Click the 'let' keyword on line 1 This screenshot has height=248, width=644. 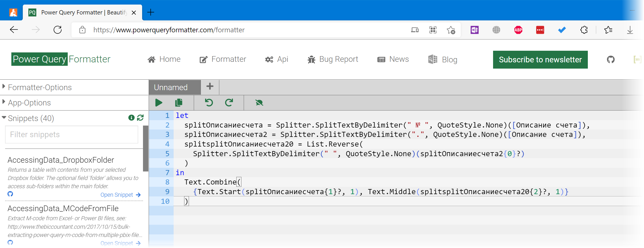182,115
